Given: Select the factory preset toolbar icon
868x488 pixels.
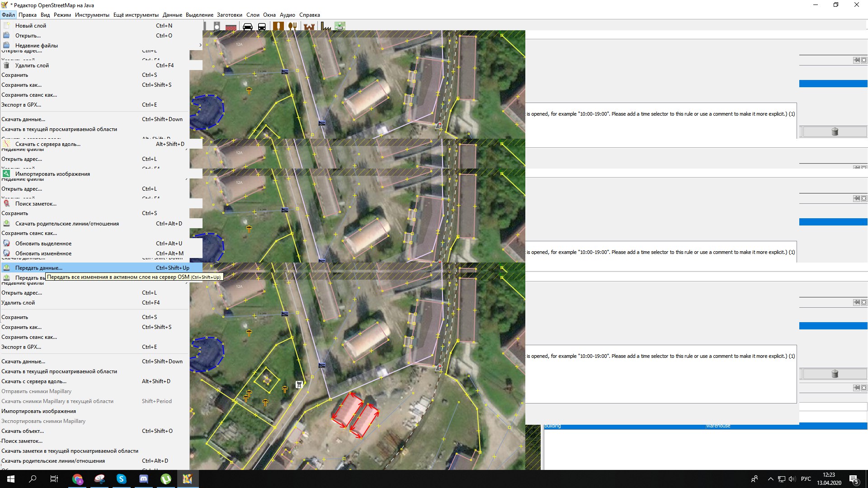Looking at the screenshot, I should 325,26.
